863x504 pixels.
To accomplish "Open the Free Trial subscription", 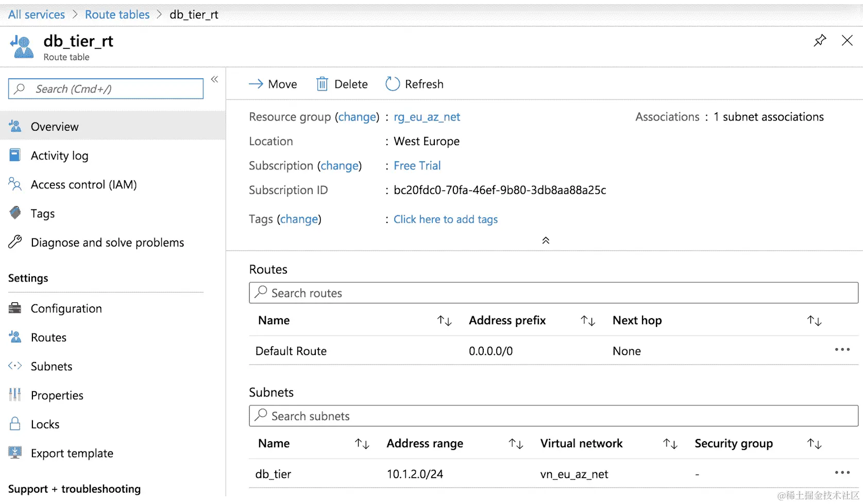I will pos(417,166).
